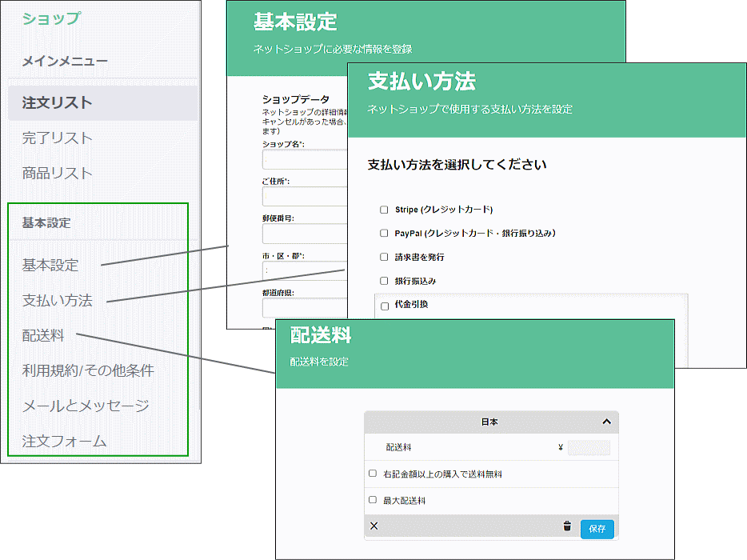747x560 pixels.
Task: Open 注文リスト in the main menu
Action: click(58, 103)
